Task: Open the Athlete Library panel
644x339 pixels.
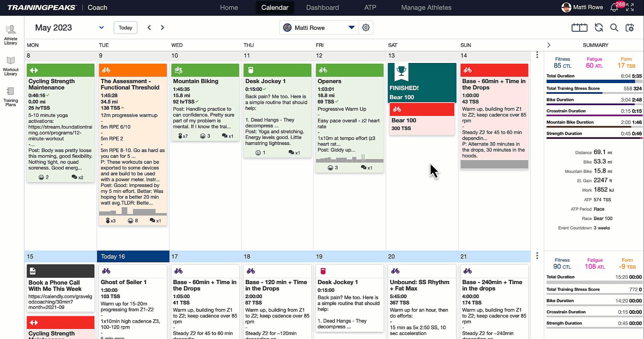Action: pyautogui.click(x=11, y=35)
